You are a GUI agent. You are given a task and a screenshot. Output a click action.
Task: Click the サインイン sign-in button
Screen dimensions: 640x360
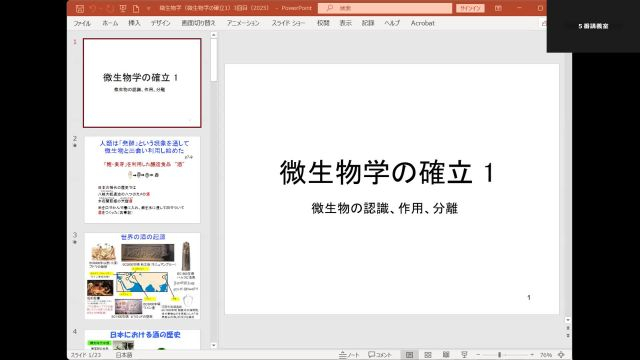pyautogui.click(x=470, y=8)
